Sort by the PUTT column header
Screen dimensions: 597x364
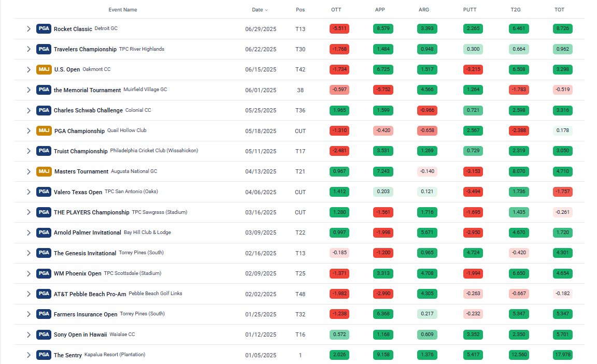[470, 10]
